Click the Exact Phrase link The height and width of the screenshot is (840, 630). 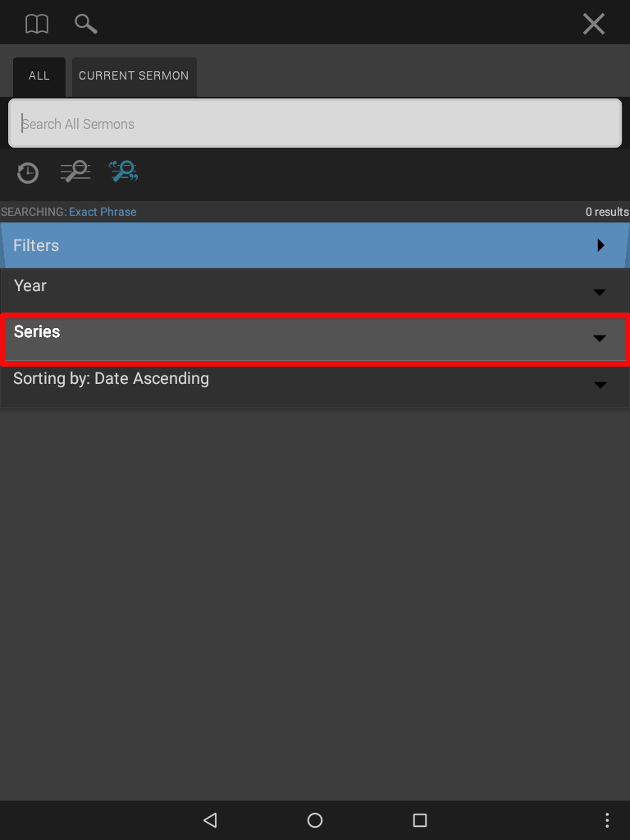103,212
